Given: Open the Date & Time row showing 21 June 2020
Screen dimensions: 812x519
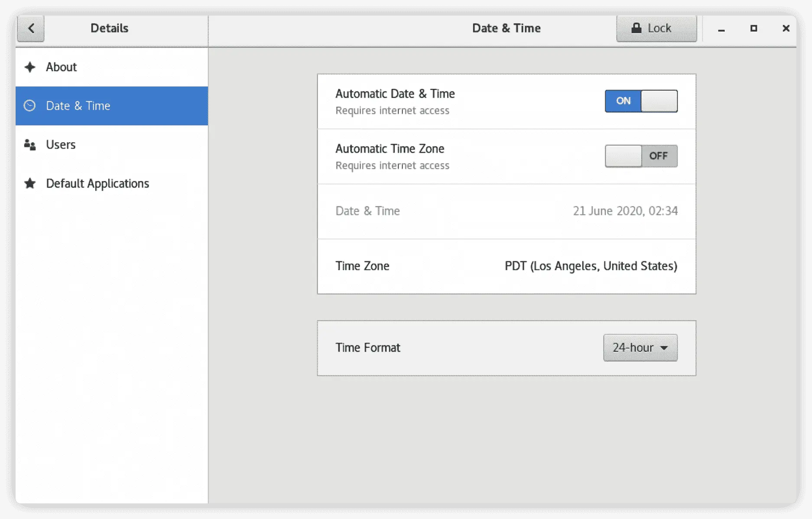Looking at the screenshot, I should coord(507,211).
